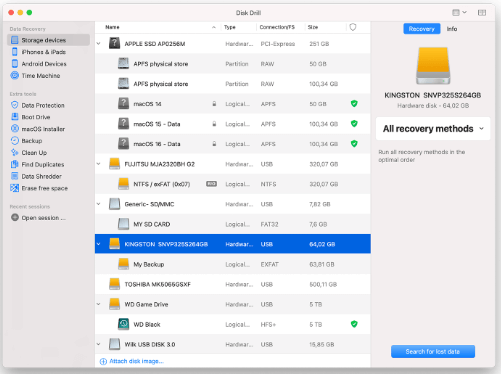
Task: Collapse the WD Game Drive group
Action: click(99, 304)
